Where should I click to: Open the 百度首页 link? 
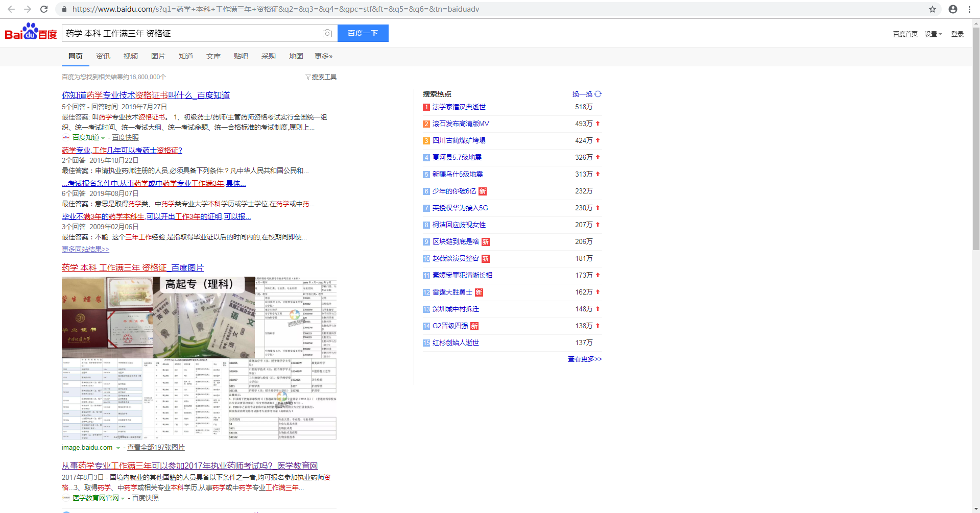pyautogui.click(x=905, y=34)
